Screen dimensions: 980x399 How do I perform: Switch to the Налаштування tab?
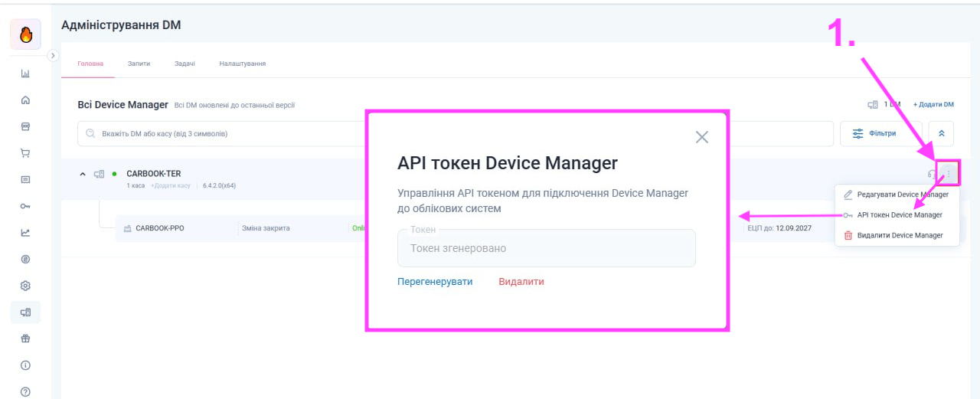pos(242,64)
